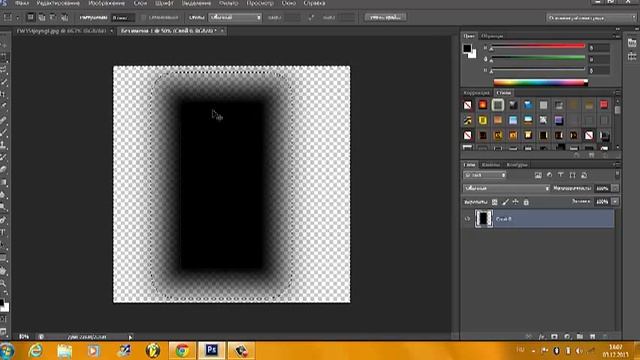Image resolution: width=640 pixels, height=360 pixels.
Task: Open the Windows Start menu
Action: pyautogui.click(x=7, y=351)
